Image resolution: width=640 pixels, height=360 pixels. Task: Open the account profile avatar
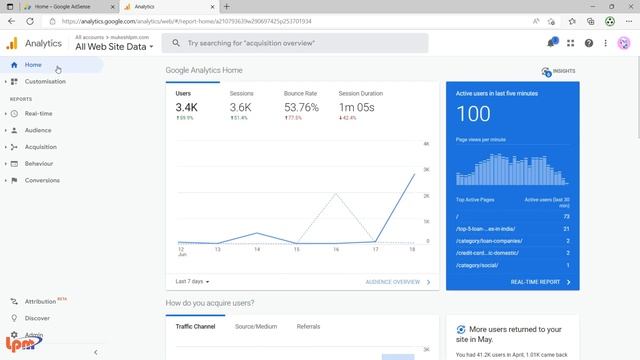[x=624, y=43]
